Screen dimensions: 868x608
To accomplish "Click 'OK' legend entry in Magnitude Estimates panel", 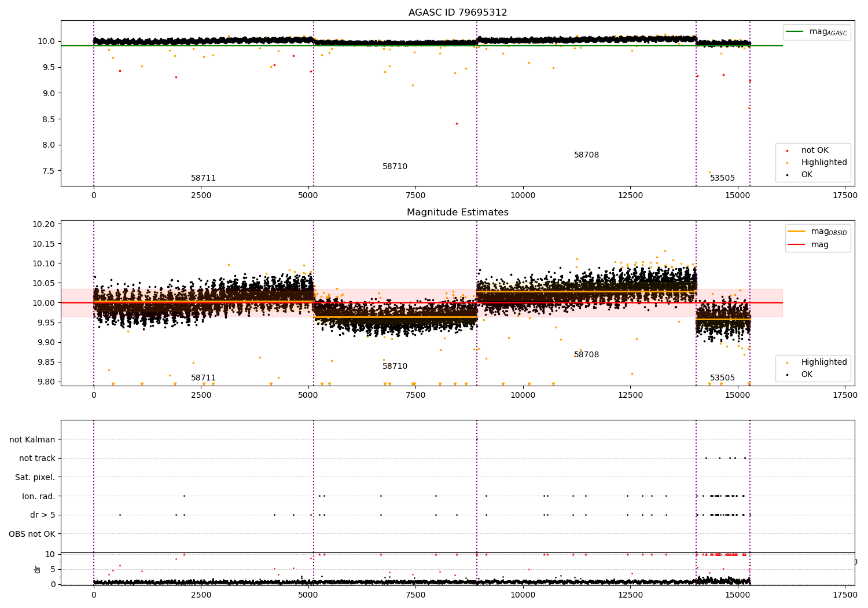I will 807,375.
